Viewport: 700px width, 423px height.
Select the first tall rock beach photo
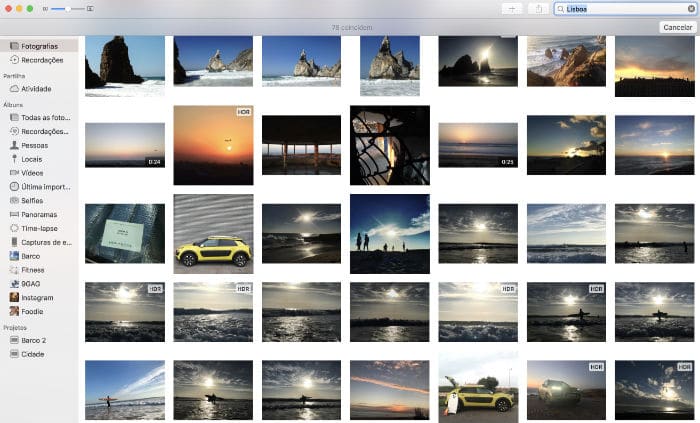coord(125,66)
